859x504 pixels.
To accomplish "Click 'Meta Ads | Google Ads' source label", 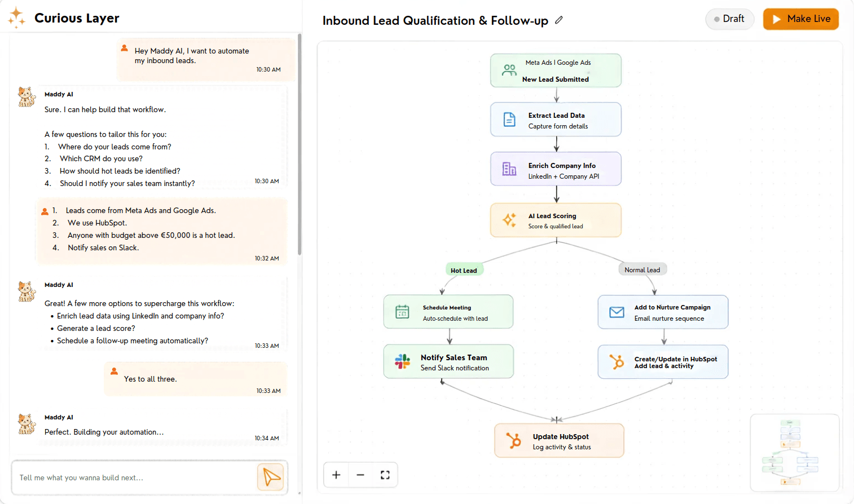I will [558, 63].
